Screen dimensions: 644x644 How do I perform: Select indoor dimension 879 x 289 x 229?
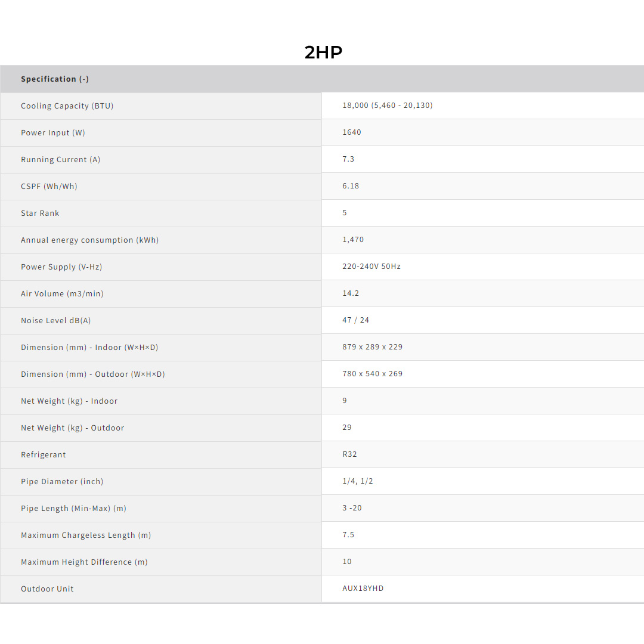point(372,347)
